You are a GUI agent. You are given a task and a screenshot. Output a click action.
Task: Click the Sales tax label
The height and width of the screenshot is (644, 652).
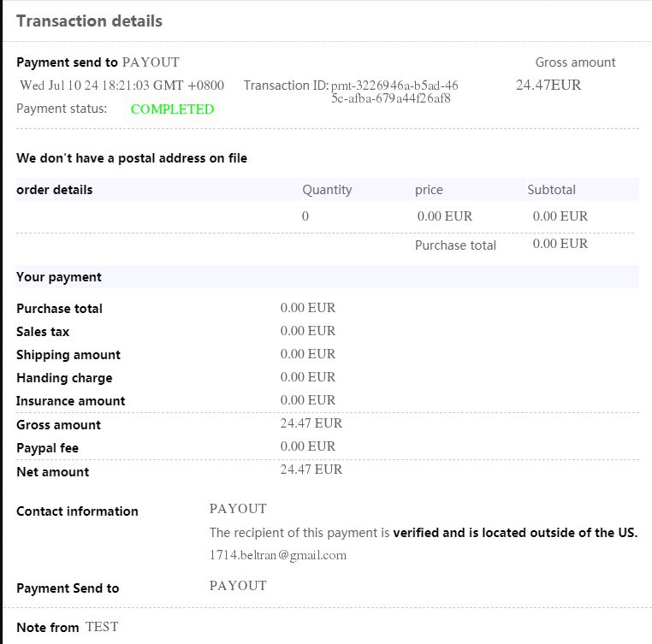(43, 332)
